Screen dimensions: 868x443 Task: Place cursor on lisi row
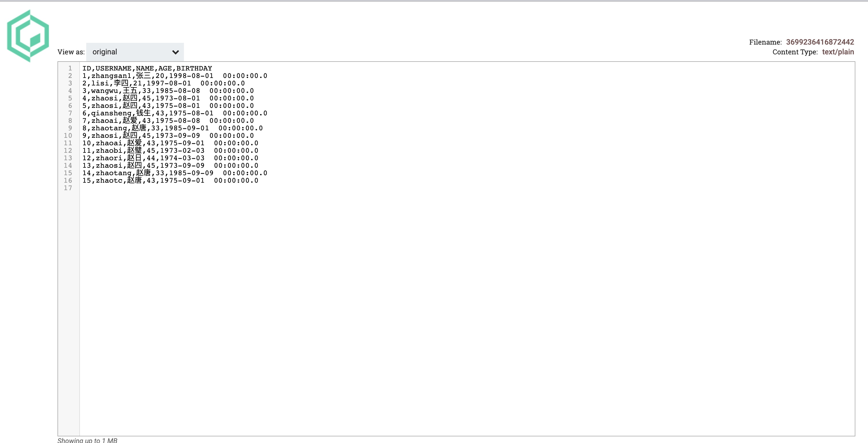point(164,83)
